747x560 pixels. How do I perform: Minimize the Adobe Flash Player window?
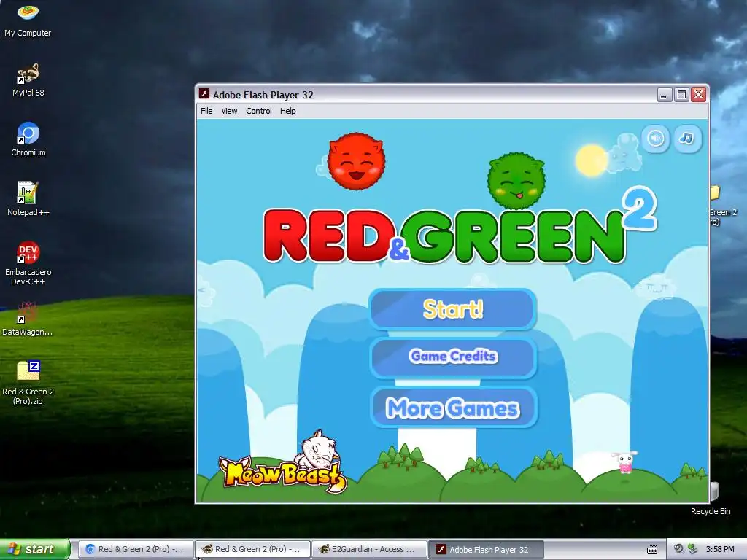point(664,94)
